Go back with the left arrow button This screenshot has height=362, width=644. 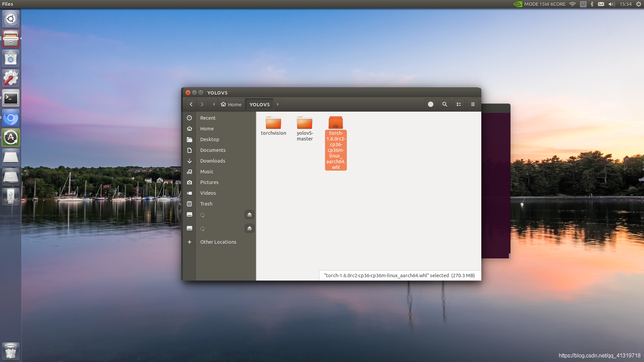point(191,104)
